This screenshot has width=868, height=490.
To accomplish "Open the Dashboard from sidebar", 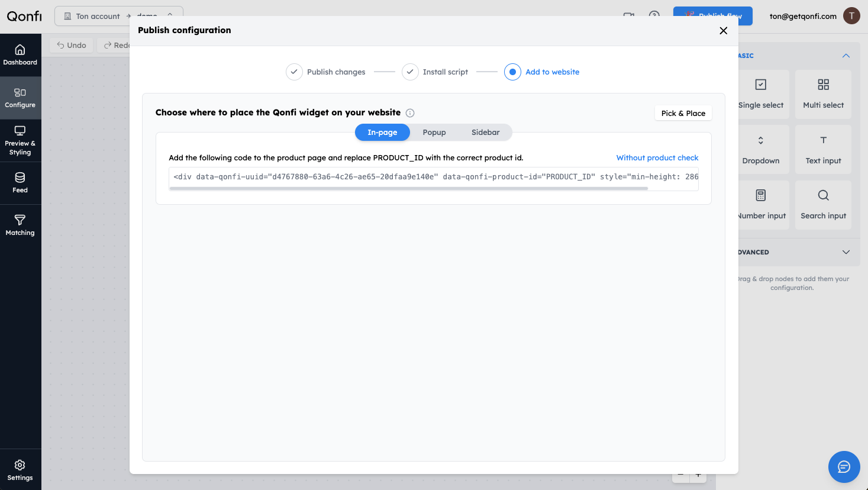I will pyautogui.click(x=20, y=55).
